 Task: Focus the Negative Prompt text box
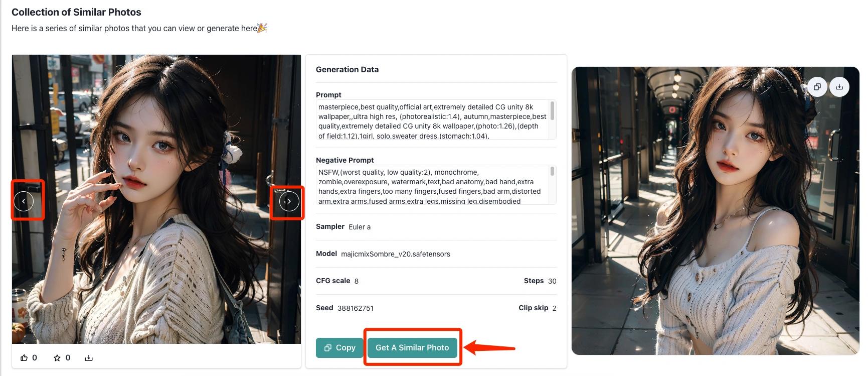432,186
